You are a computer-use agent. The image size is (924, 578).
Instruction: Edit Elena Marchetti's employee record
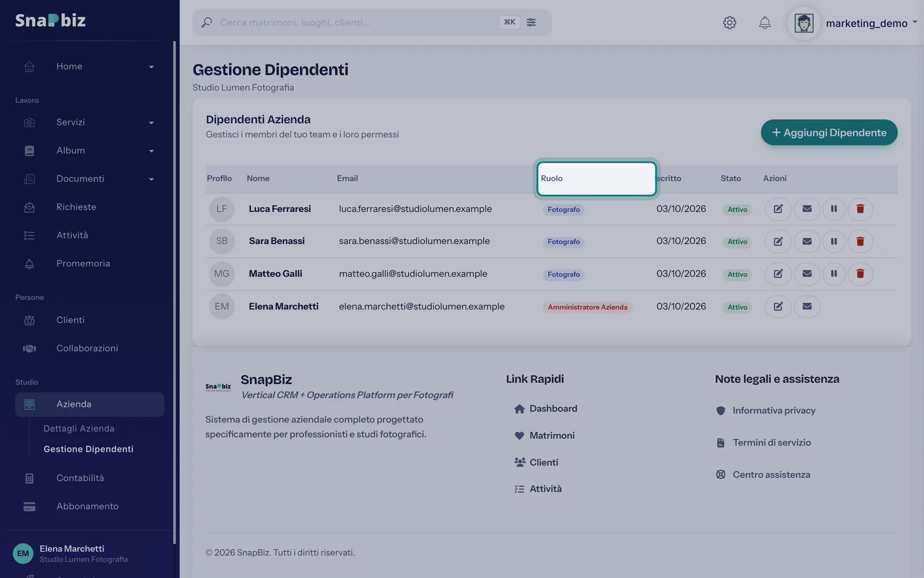778,306
